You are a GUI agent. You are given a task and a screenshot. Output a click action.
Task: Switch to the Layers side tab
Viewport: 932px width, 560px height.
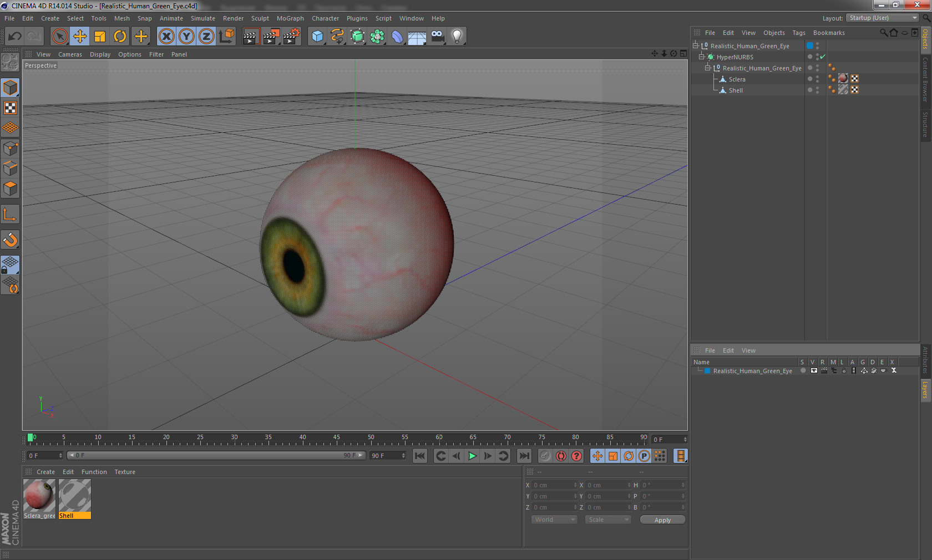(x=925, y=390)
